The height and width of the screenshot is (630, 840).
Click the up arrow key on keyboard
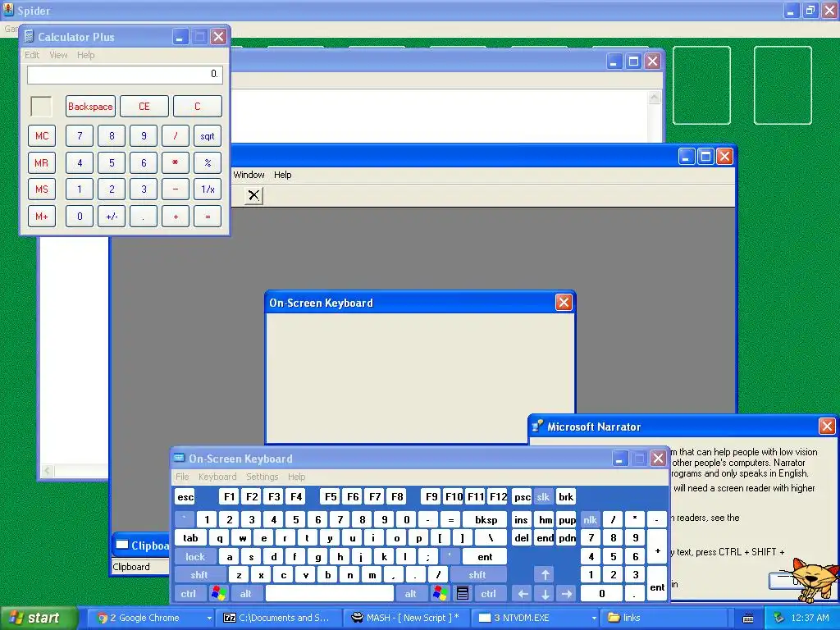[545, 575]
